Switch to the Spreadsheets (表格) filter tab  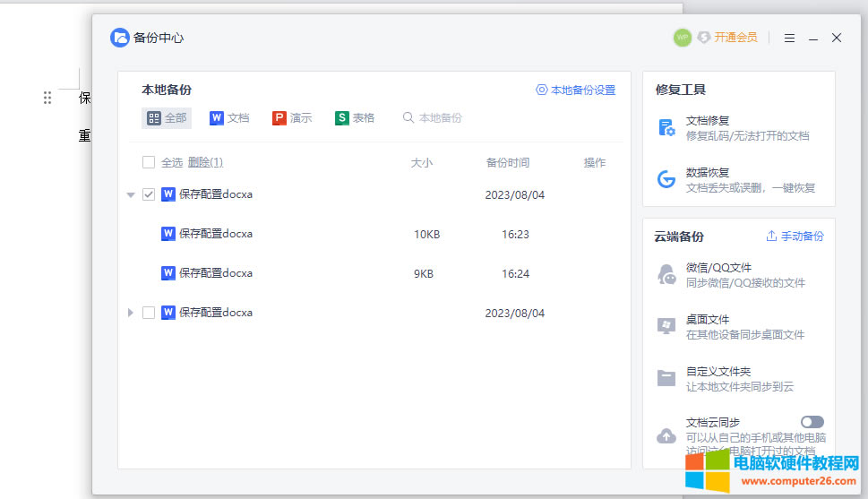(355, 118)
